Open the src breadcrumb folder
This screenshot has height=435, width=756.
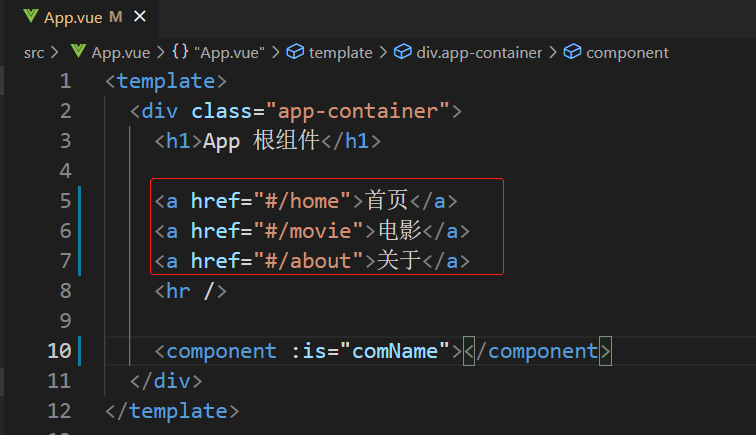34,53
